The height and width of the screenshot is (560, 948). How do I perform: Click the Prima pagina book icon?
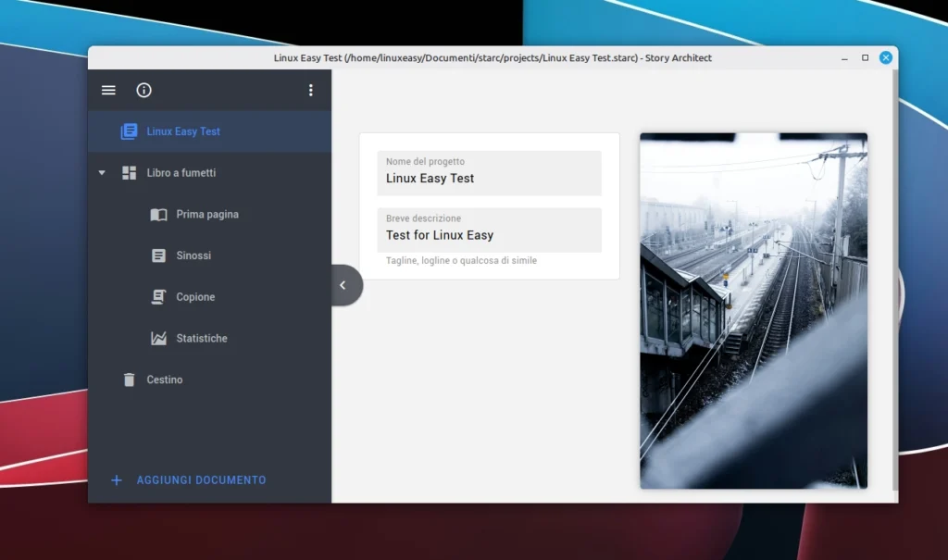(158, 215)
